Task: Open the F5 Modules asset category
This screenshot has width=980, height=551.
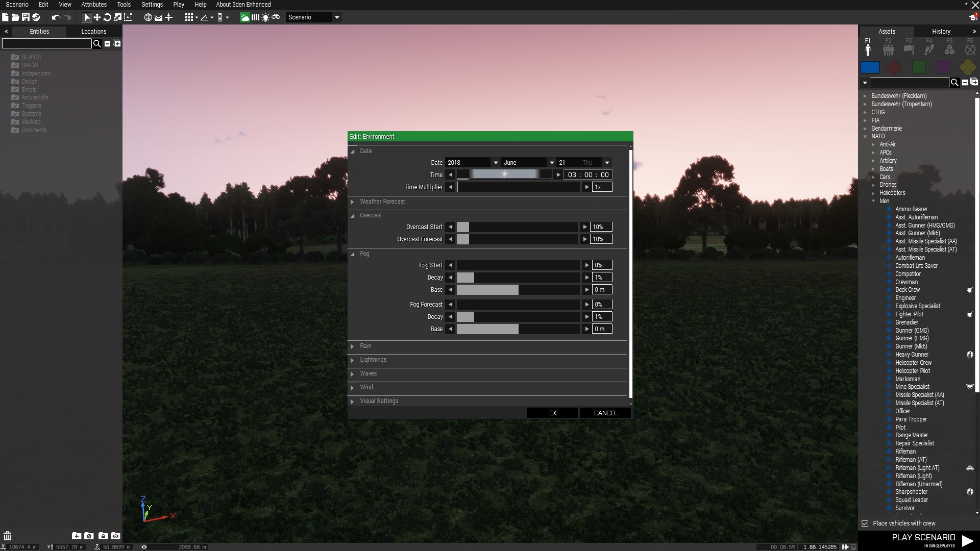Action: coord(950,48)
